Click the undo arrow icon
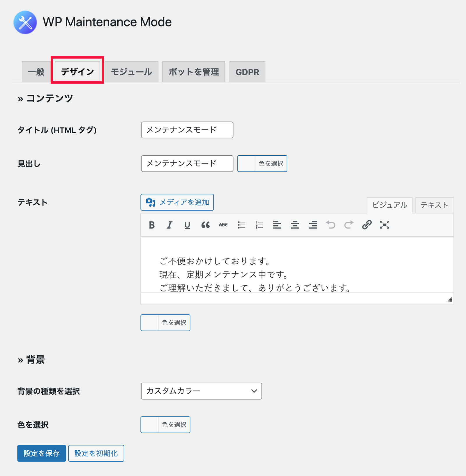The image size is (466, 476). tap(331, 225)
